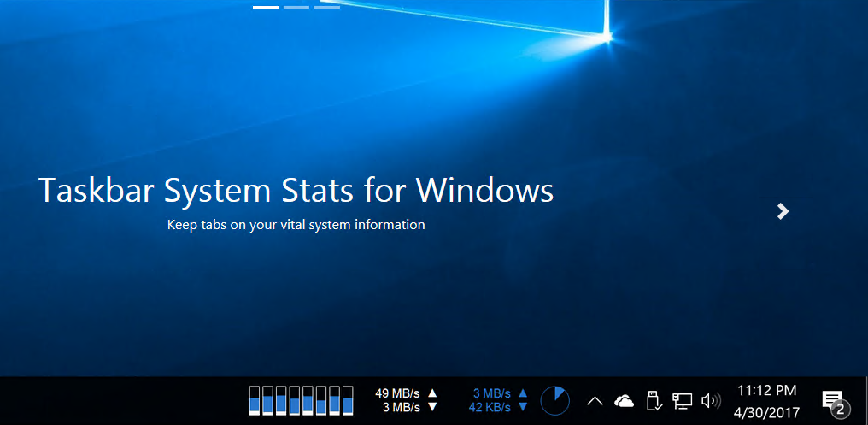This screenshot has height=425, width=868.
Task: Select the first carousel slide indicator
Action: coord(266,7)
